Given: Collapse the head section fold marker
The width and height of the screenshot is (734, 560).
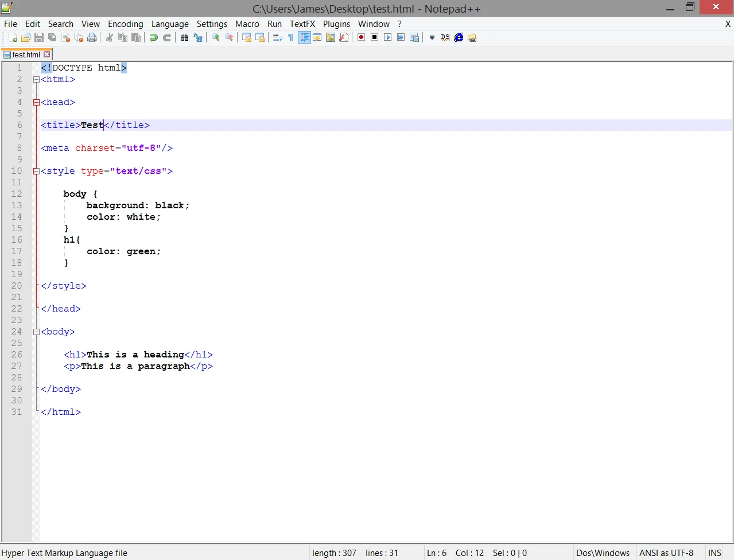Looking at the screenshot, I should 36,102.
